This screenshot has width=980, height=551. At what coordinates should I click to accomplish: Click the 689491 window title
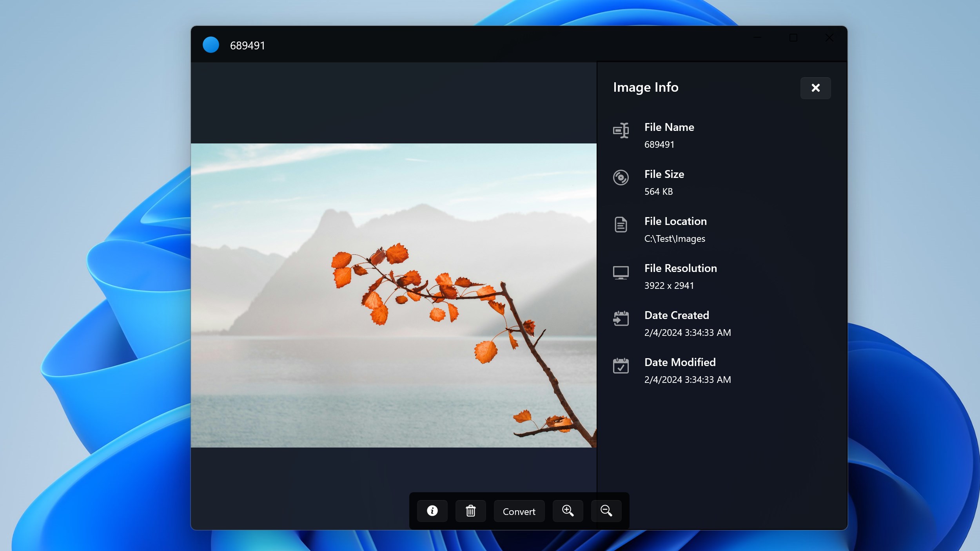pos(247,45)
